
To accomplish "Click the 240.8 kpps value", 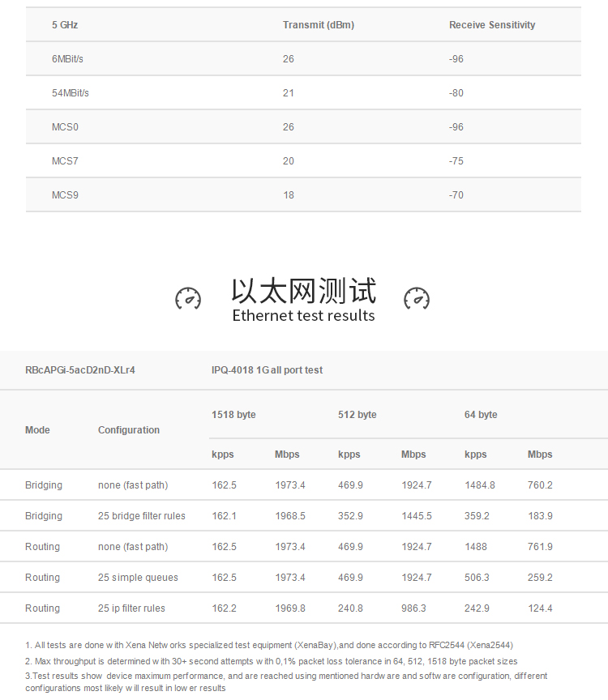I will point(350,608).
